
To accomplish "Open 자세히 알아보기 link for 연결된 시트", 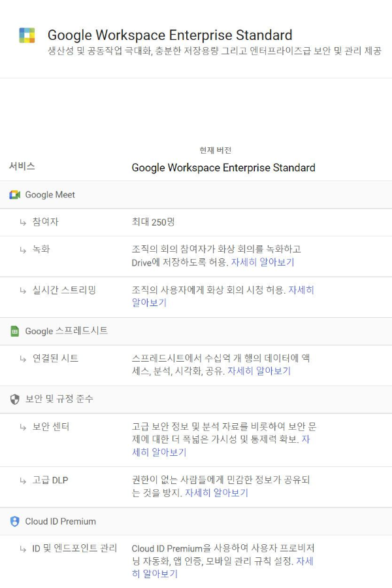I will tap(259, 371).
